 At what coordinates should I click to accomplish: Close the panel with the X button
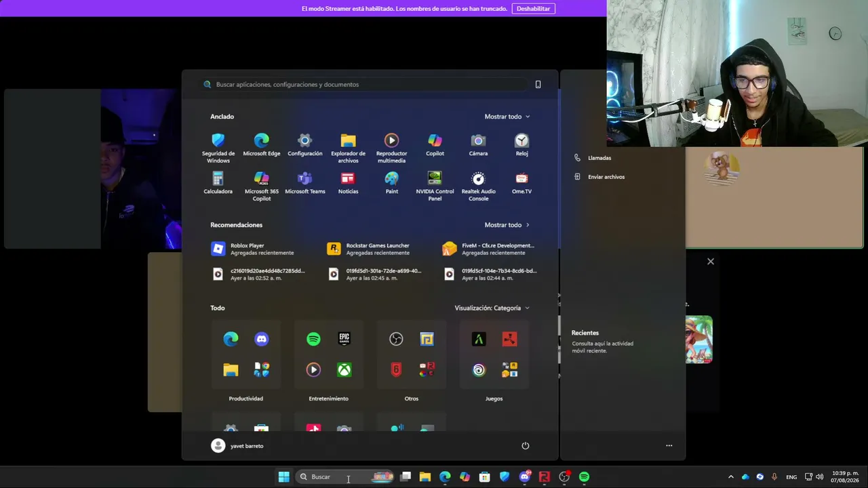711,262
